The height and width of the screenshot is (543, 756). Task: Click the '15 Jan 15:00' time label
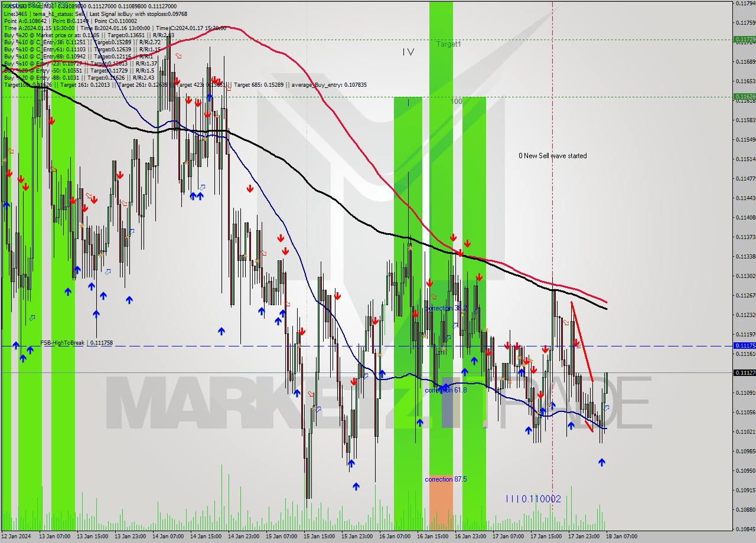point(319,537)
